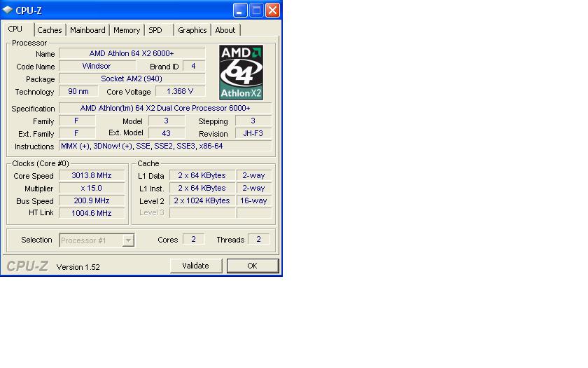Image resolution: width=588 pixels, height=368 pixels.
Task: Click the L1 Data associativity 2-way
Action: point(254,175)
